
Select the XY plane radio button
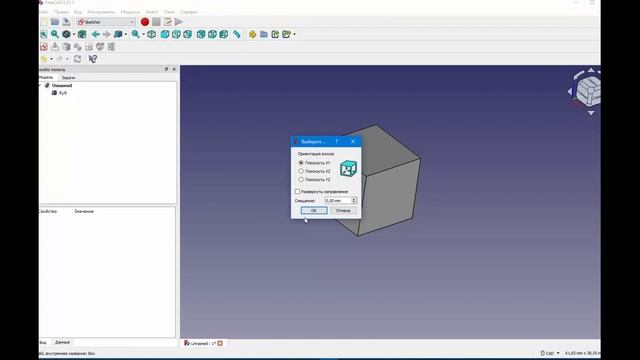[x=301, y=163]
